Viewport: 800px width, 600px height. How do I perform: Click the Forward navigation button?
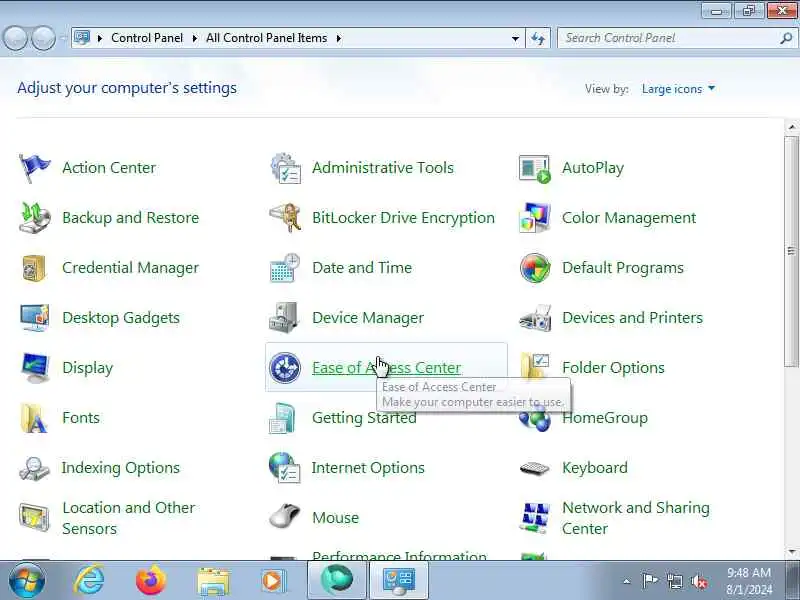coord(44,38)
